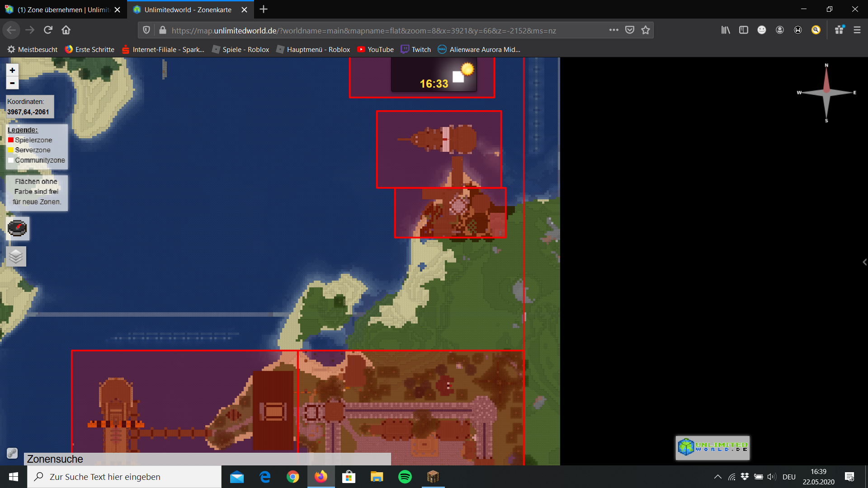Open the Twitch bookmark
The image size is (868, 488).
(416, 49)
